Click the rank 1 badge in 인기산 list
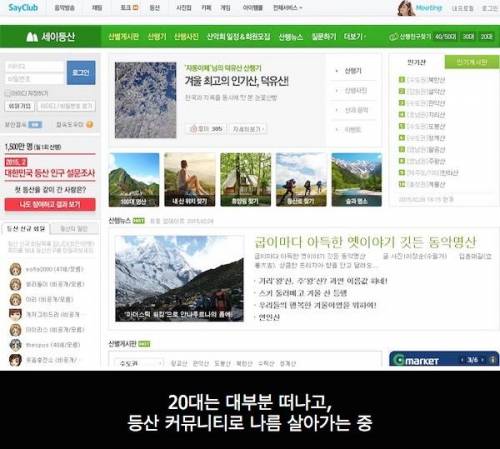 pos(402,80)
